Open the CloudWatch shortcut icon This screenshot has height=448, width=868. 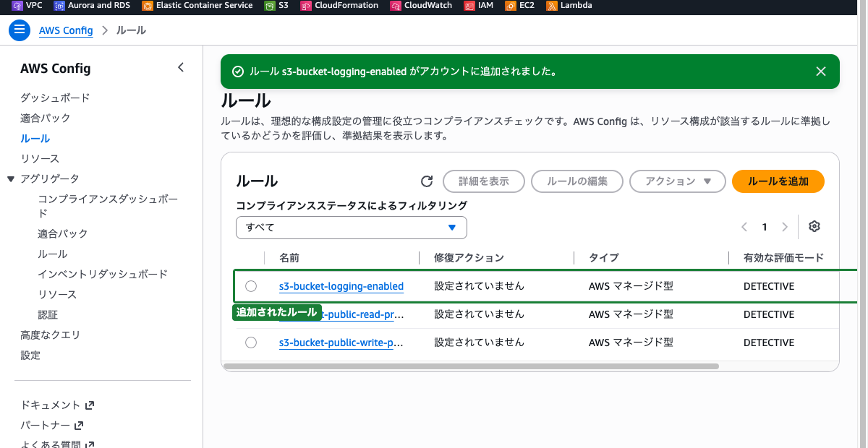click(x=396, y=6)
